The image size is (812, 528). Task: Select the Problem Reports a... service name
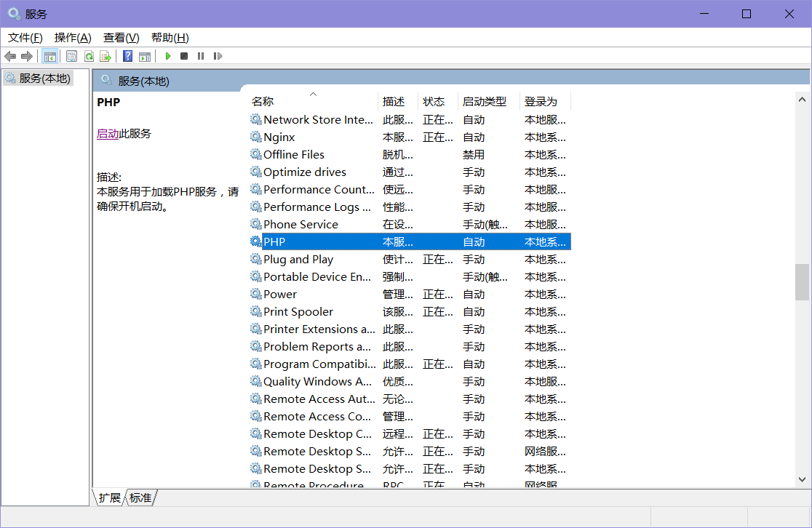coord(317,347)
